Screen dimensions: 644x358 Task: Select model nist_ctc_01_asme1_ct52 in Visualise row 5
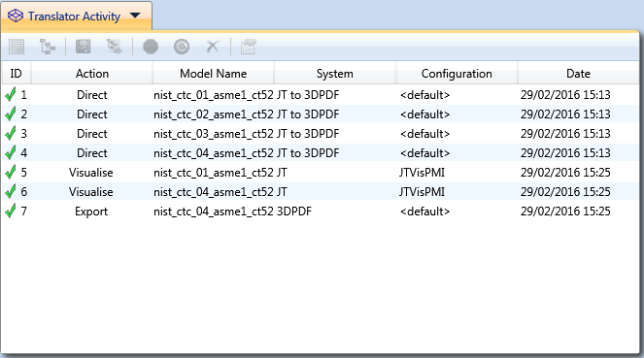tap(213, 173)
